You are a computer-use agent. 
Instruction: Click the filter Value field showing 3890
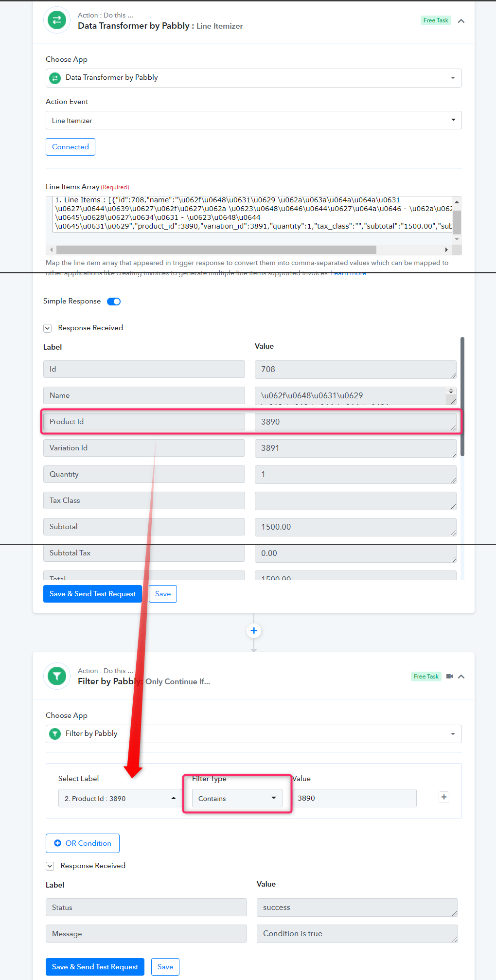click(354, 798)
